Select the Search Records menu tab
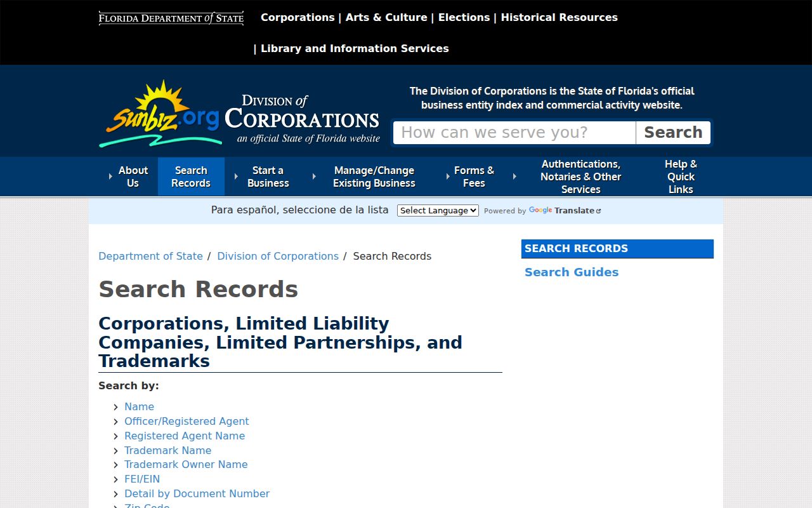This screenshot has width=812, height=508. (x=191, y=177)
